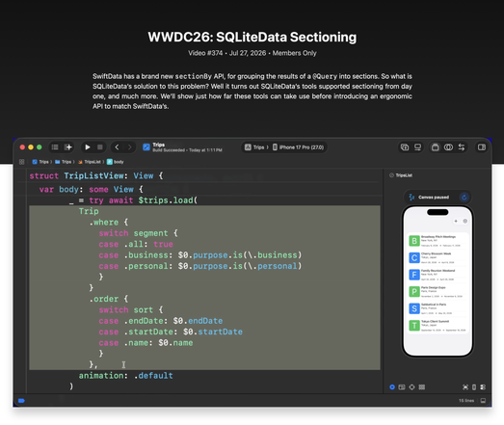Screen dimensions: 504x425
Task: Tap the settings circle icon in phone preview
Action: [x=464, y=222]
